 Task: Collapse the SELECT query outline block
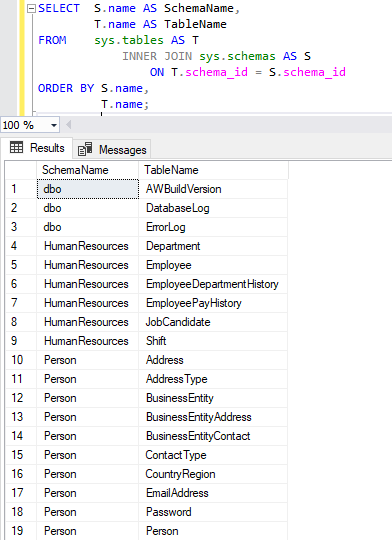(x=31, y=9)
